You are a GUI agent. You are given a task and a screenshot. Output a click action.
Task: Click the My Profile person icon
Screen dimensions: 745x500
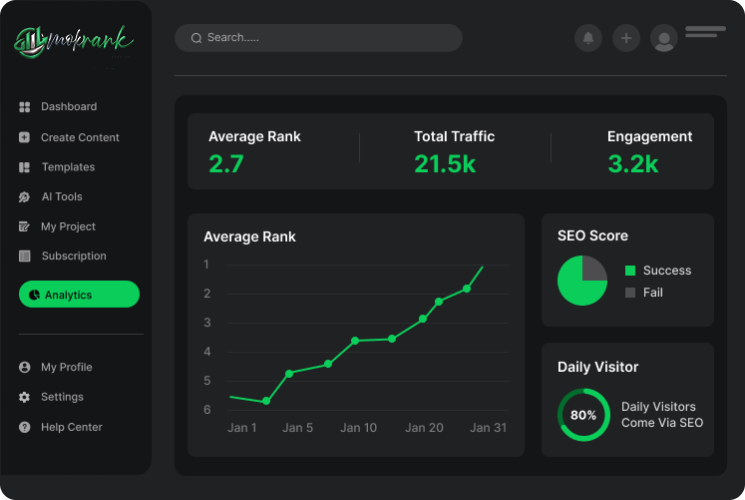coord(24,367)
